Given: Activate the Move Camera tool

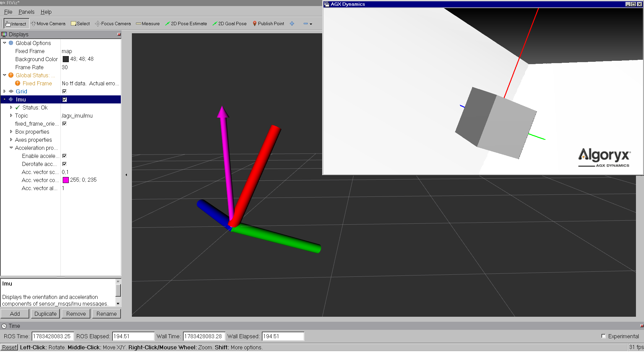Looking at the screenshot, I should (48, 24).
